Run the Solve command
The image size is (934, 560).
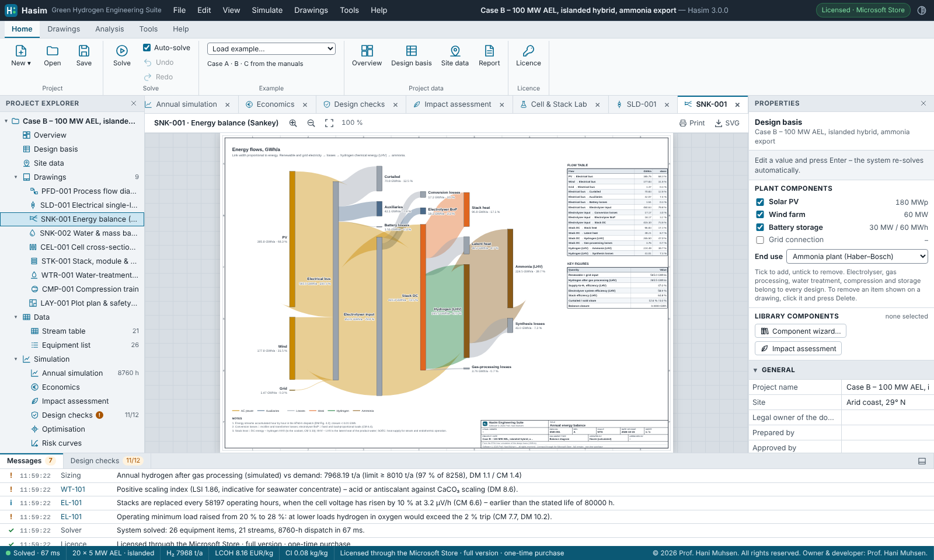(122, 56)
